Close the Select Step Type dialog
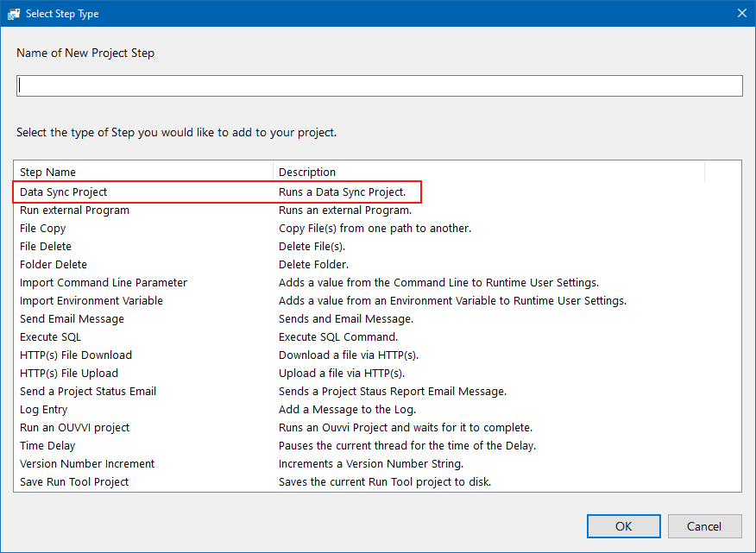The height and width of the screenshot is (553, 756). (742, 14)
